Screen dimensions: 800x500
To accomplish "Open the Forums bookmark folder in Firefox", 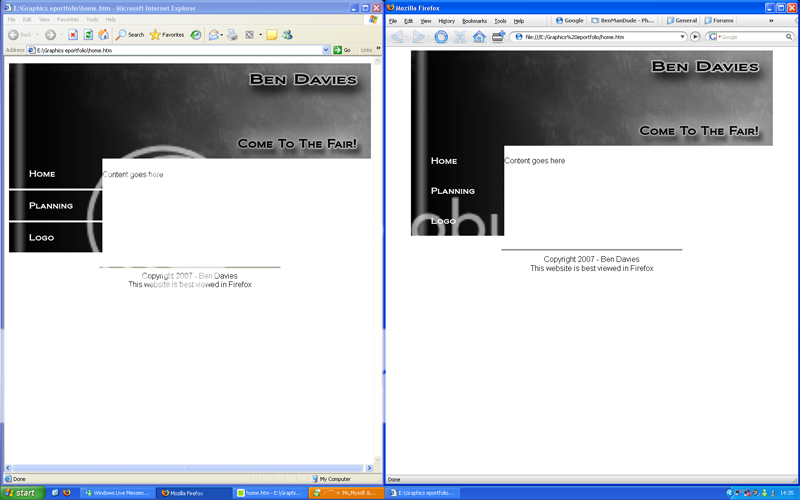I will (x=719, y=20).
